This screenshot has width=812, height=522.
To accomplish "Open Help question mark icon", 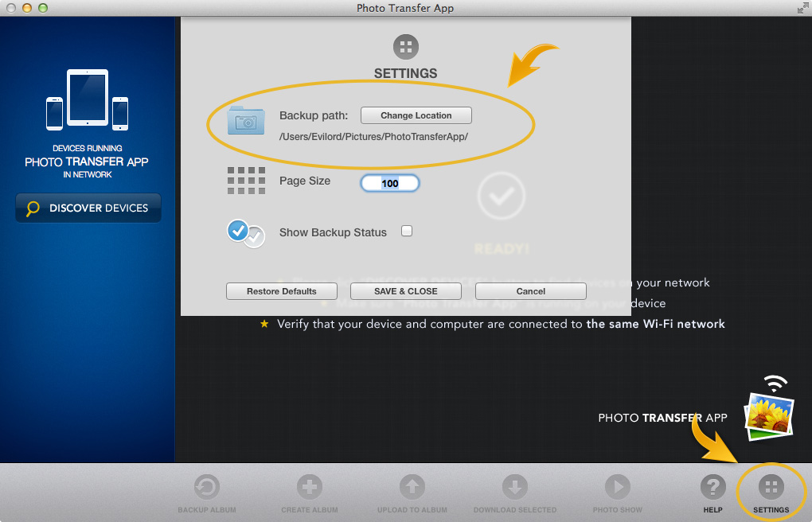I will [x=713, y=487].
